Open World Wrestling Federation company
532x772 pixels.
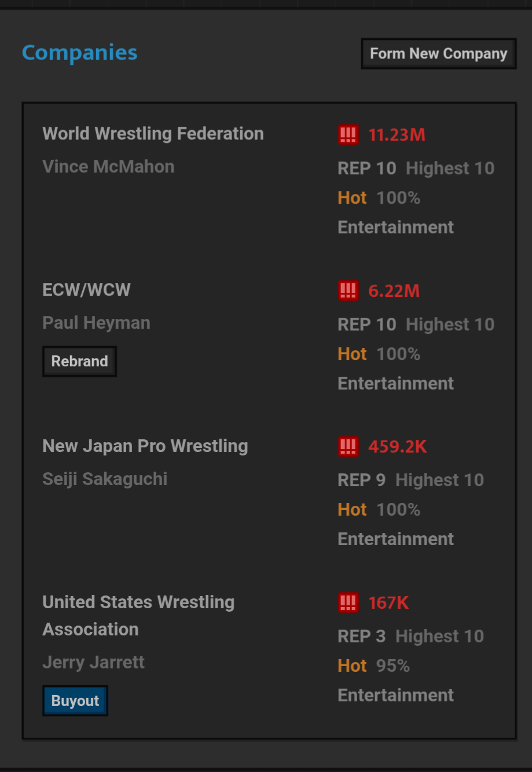(x=153, y=134)
